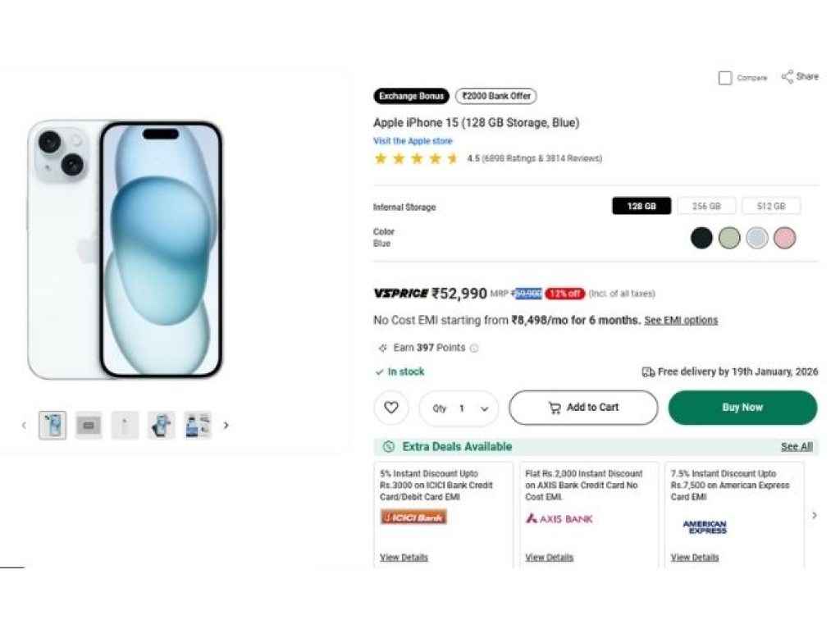Viewport: 840px width, 620px height.
Task: Click the ₹2000 Bank Offer tag
Action: (495, 96)
